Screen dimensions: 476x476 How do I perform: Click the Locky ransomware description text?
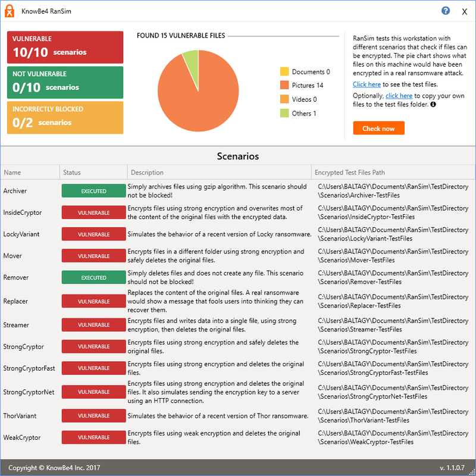pyautogui.click(x=220, y=234)
